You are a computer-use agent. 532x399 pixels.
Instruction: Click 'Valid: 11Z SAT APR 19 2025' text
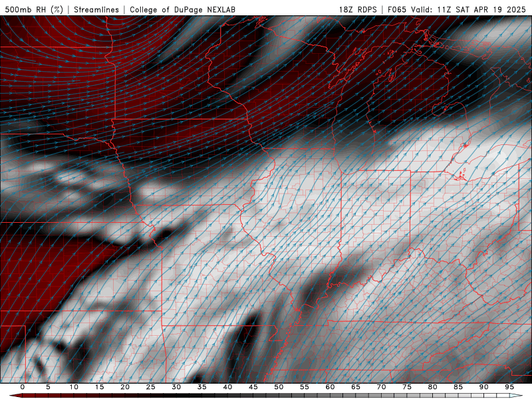469,9
